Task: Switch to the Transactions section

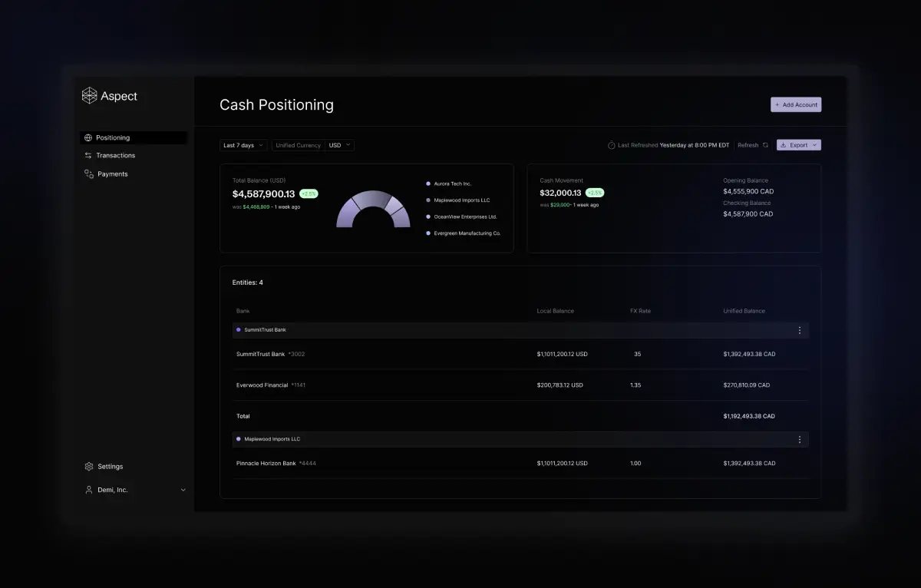Action: click(115, 155)
